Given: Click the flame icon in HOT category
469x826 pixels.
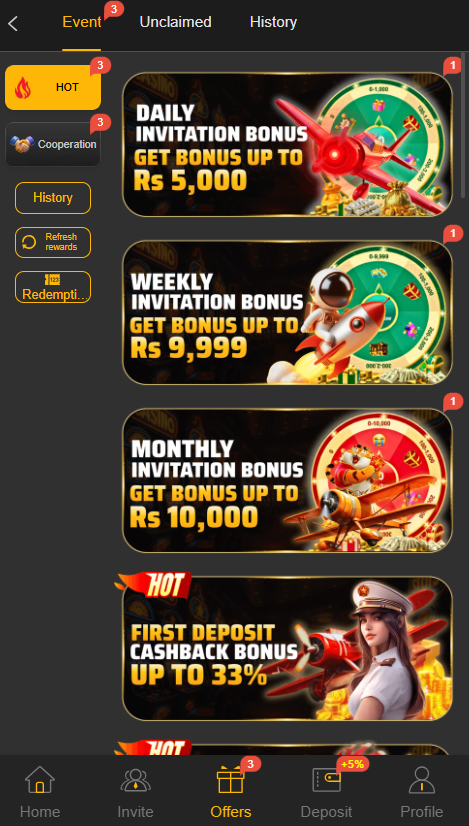Looking at the screenshot, I should tap(23, 88).
